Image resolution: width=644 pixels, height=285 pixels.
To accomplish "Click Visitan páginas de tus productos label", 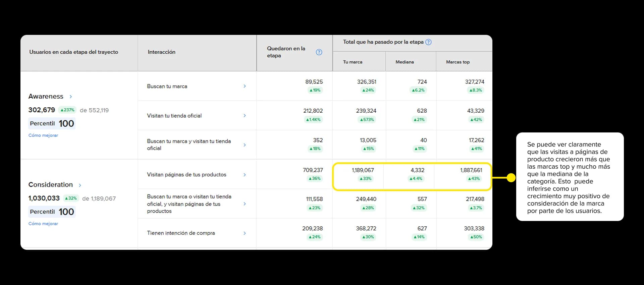I will [186, 175].
